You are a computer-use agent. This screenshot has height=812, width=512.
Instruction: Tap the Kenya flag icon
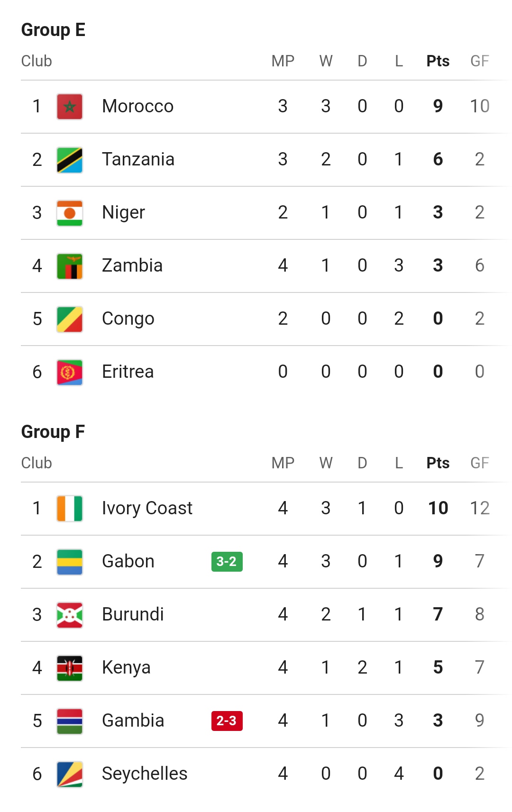pos(70,668)
